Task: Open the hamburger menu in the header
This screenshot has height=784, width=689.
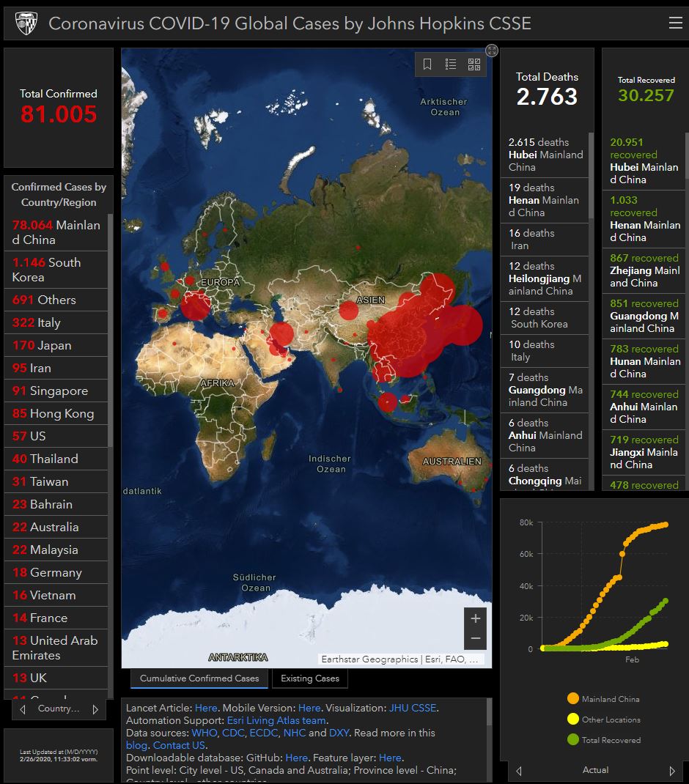Action: coord(676,23)
